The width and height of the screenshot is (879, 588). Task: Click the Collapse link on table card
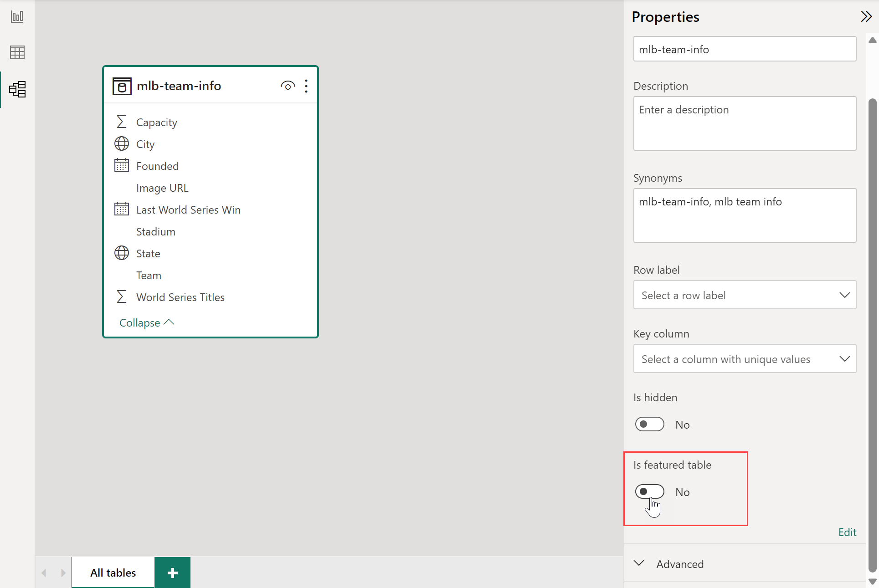point(146,322)
